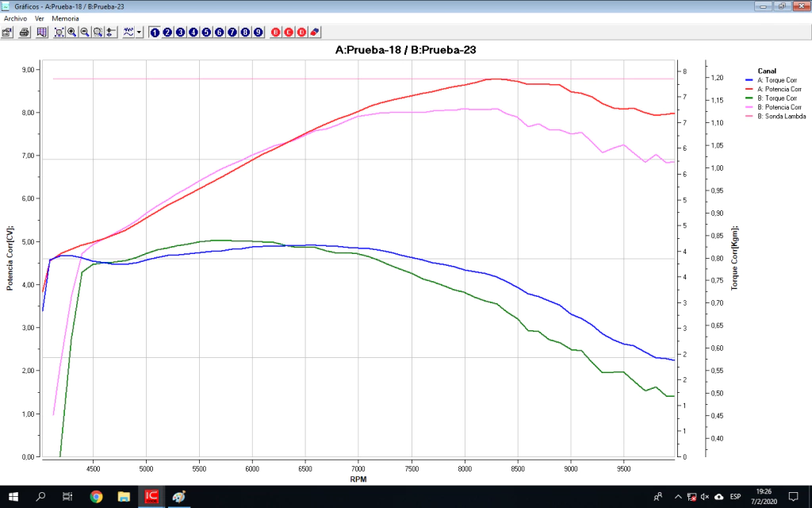The width and height of the screenshot is (812, 508).
Task: Toggle memory slot 1 button
Action: [155, 33]
